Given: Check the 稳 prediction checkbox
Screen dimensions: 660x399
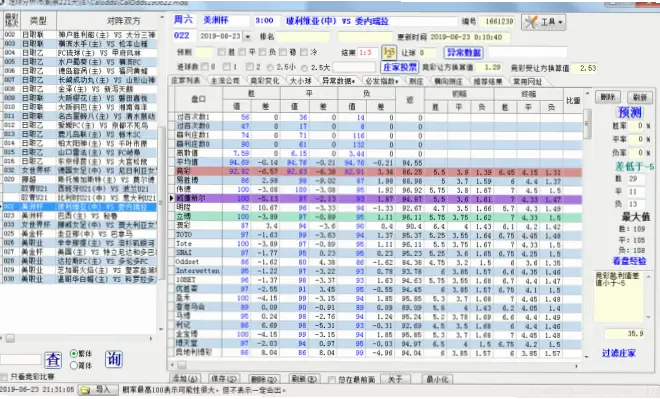Looking at the screenshot, I should [283, 52].
